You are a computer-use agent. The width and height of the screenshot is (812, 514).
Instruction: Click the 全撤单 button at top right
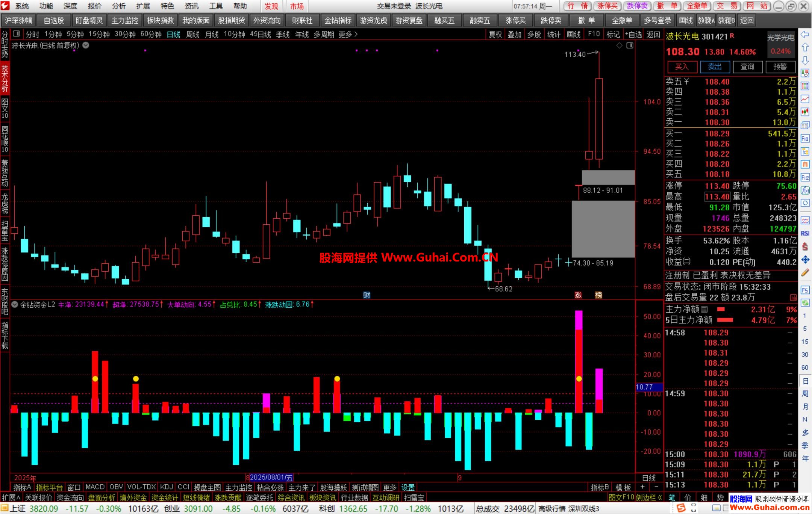[697, 6]
